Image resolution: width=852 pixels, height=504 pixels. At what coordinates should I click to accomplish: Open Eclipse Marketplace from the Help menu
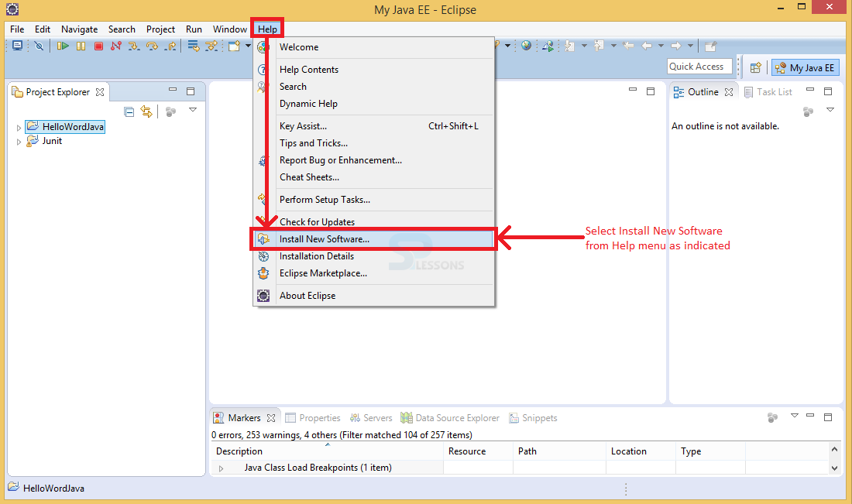point(374,273)
